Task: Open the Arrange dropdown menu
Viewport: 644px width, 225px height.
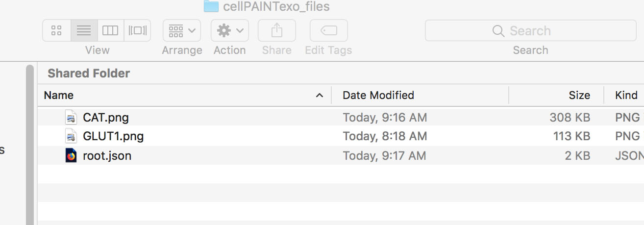Action: pyautogui.click(x=182, y=30)
